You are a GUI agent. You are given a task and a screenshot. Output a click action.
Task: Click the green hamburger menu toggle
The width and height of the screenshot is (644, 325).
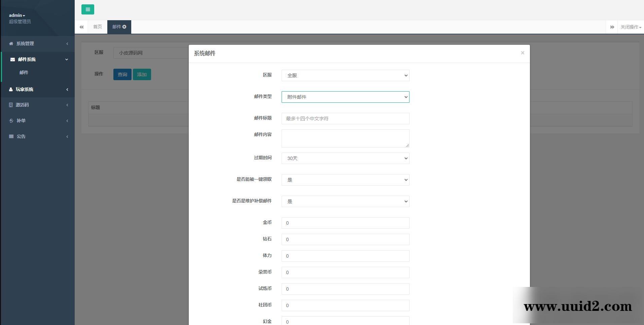(x=87, y=9)
